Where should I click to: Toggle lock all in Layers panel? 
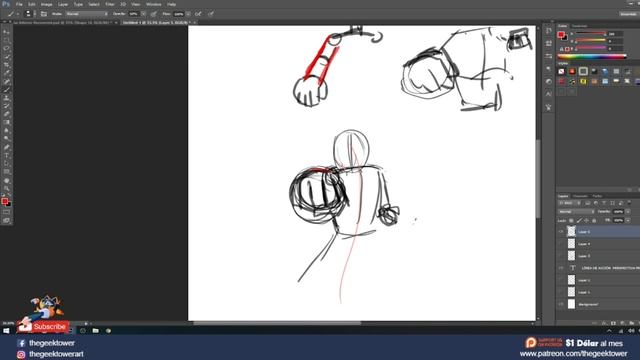(x=594, y=220)
